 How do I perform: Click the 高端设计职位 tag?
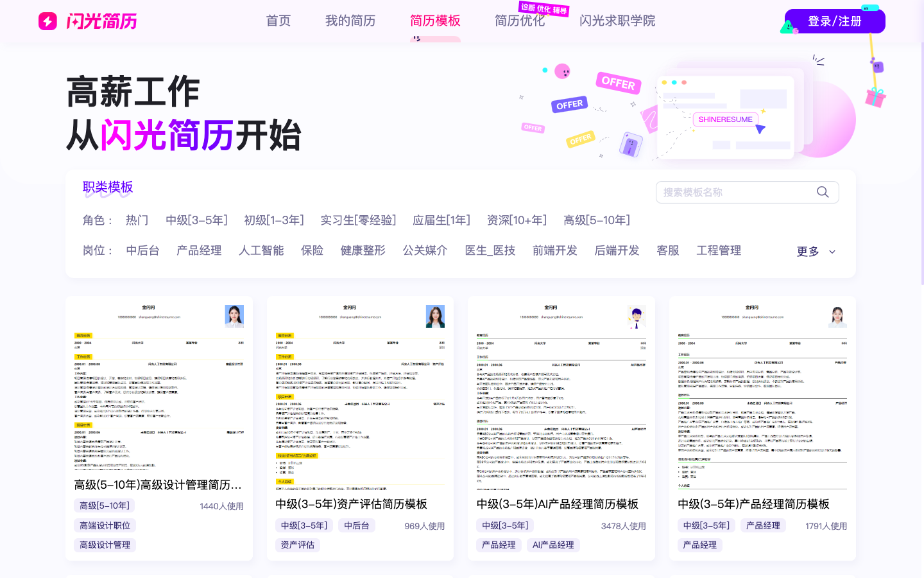tap(105, 525)
